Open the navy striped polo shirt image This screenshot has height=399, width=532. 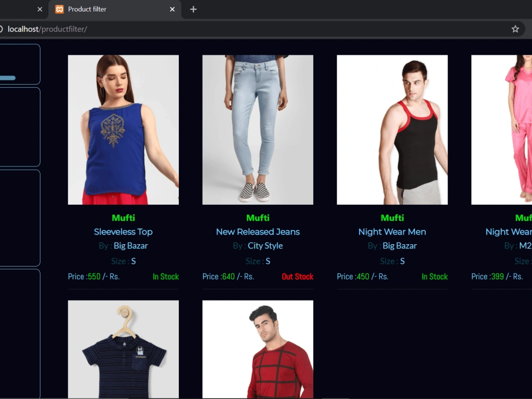pos(123,350)
